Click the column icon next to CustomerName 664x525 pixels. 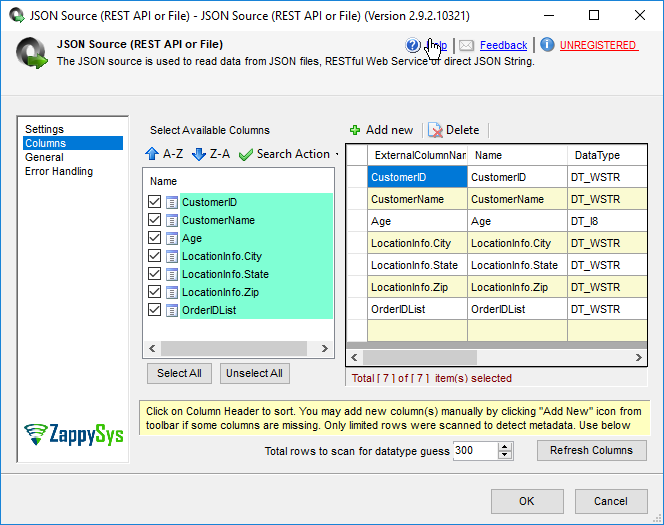(172, 220)
